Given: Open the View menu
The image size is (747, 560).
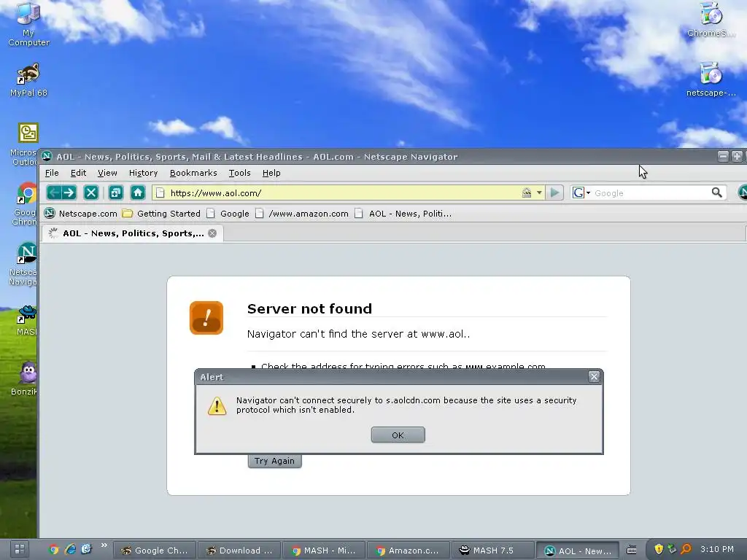Looking at the screenshot, I should pos(107,173).
